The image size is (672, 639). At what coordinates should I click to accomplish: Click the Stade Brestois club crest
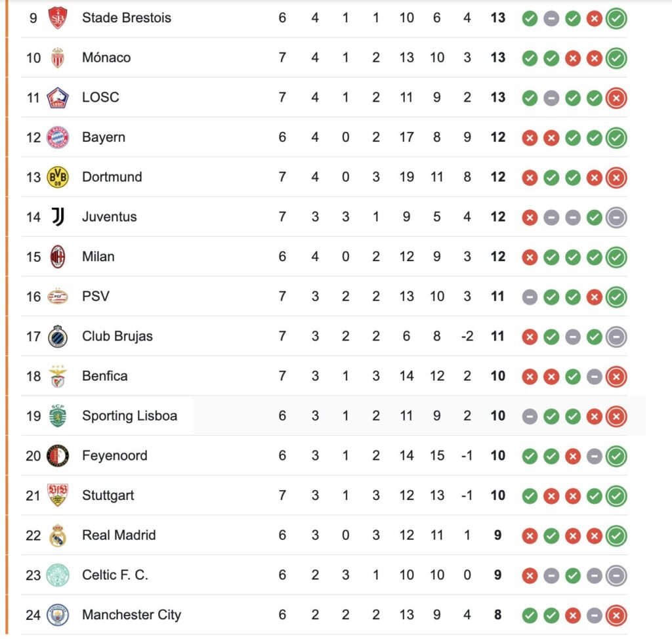point(58,18)
